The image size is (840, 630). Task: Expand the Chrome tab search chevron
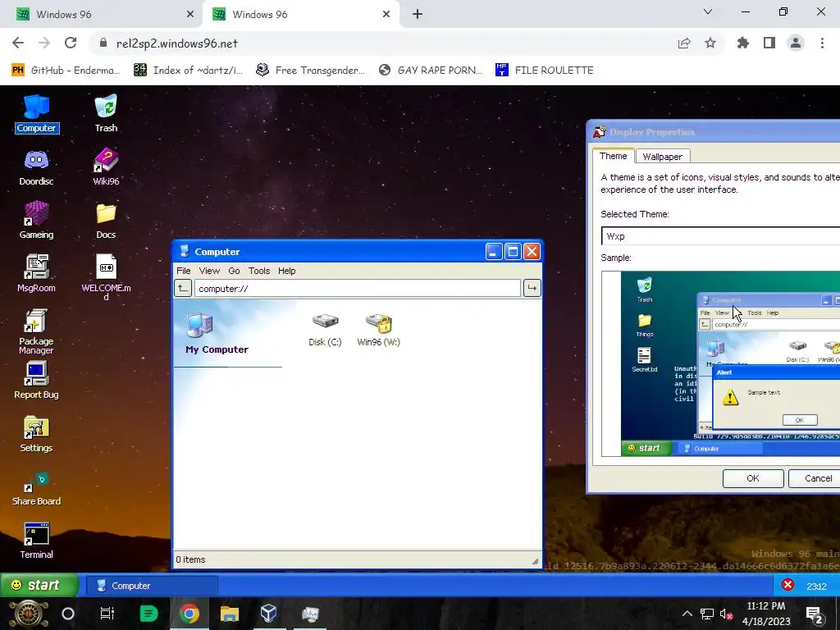tap(708, 11)
